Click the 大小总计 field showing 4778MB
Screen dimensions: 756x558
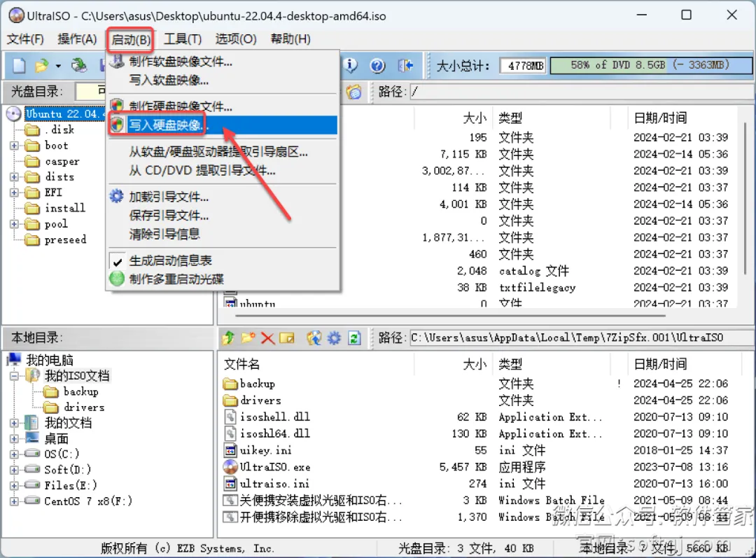coord(523,66)
